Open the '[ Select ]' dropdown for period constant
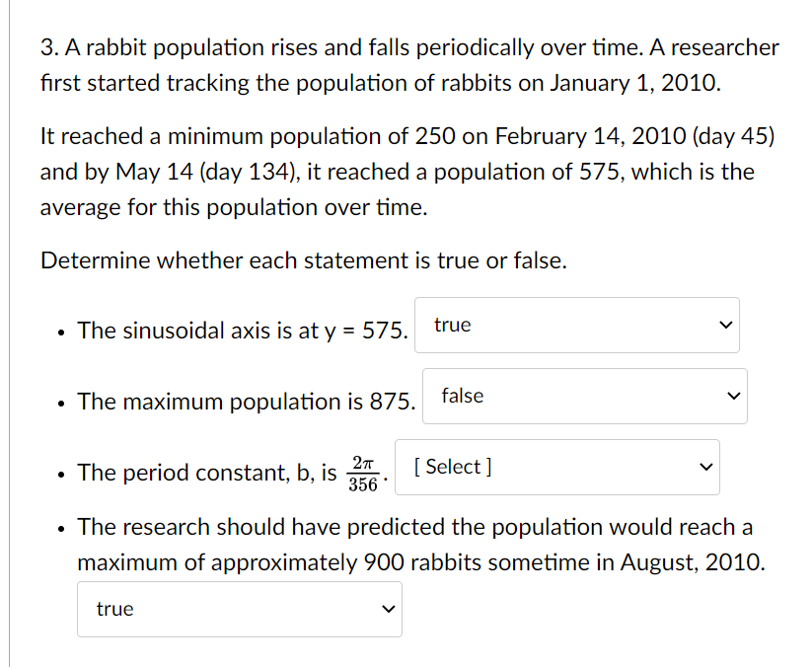 pyautogui.click(x=557, y=467)
